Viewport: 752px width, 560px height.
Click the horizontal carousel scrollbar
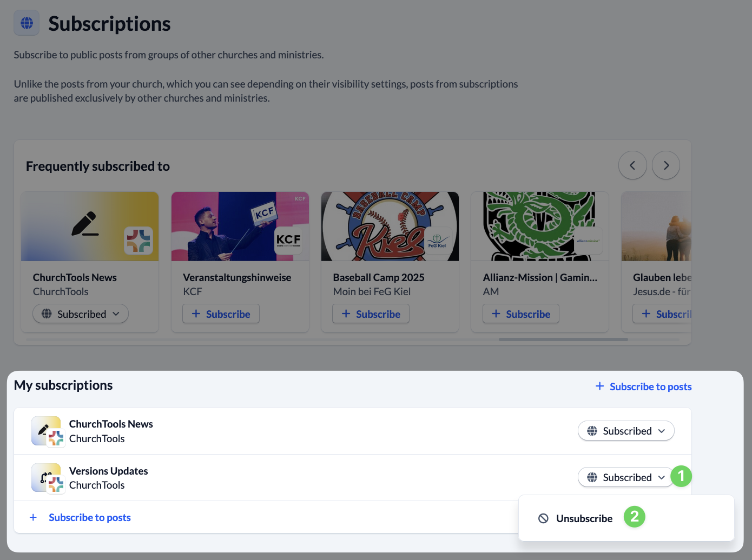point(563,339)
